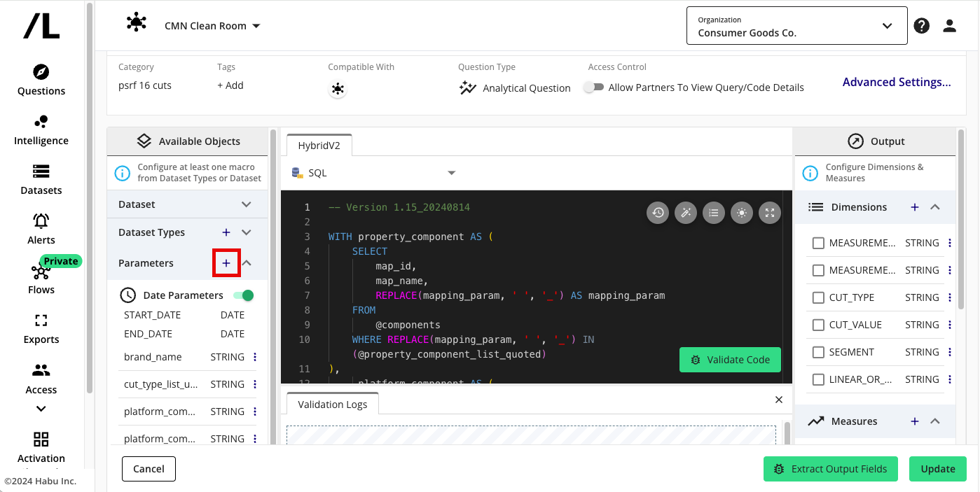Toggle the Date Parameters switch
Viewport: 980px width, 492px height.
[x=243, y=295]
